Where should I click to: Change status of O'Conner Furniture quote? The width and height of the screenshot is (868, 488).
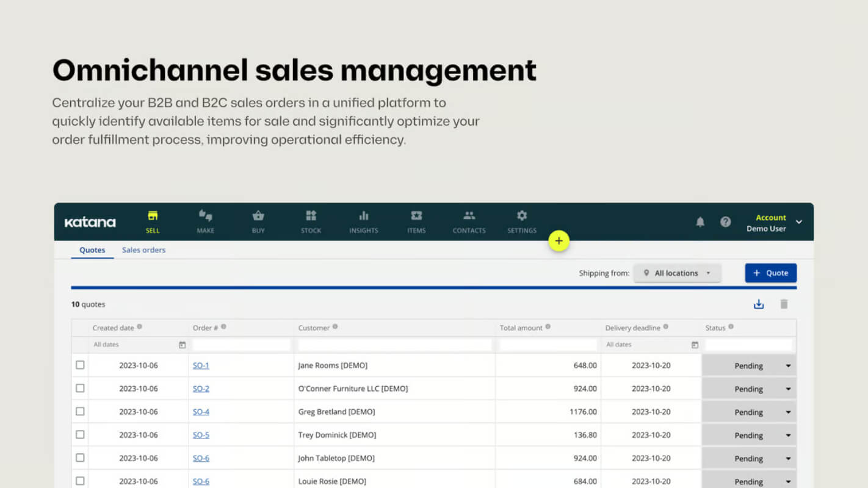[x=749, y=389]
